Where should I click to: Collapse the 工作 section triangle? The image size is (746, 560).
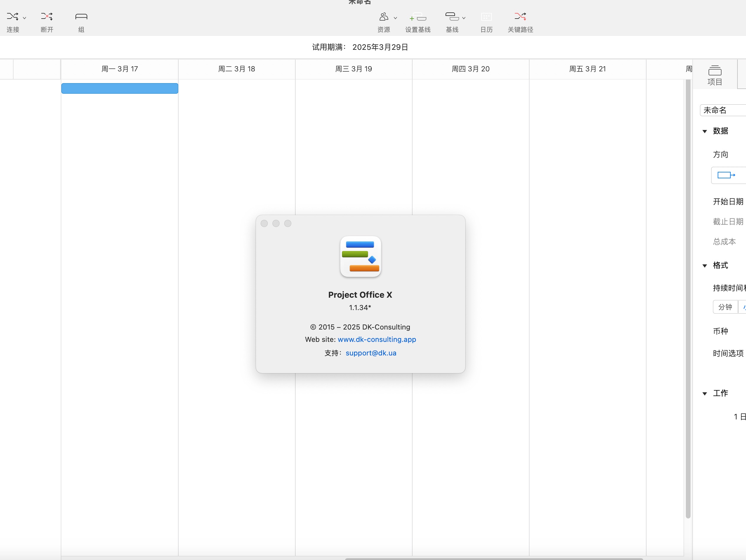pyautogui.click(x=704, y=393)
